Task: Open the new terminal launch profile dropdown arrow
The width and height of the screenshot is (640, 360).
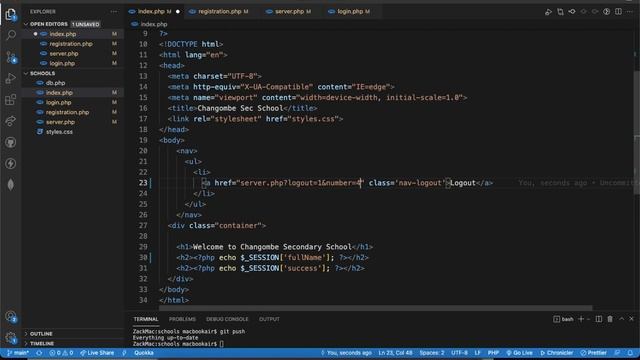Action: [588, 319]
